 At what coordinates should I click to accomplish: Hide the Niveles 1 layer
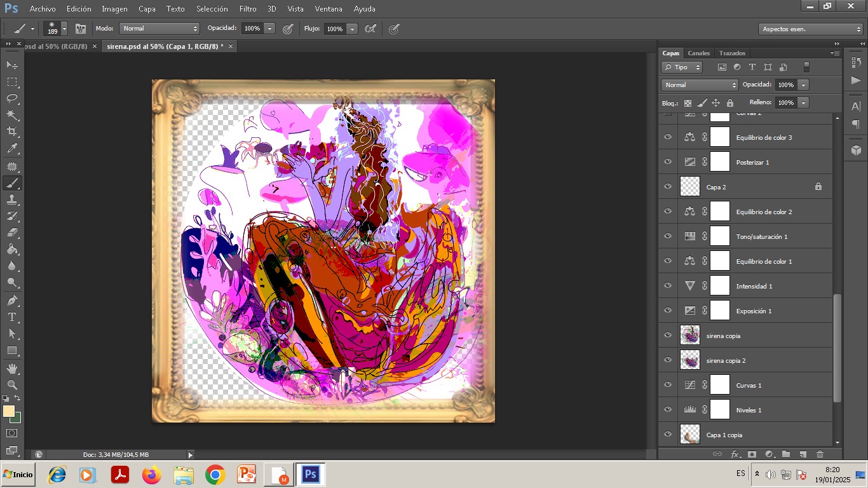[668, 410]
